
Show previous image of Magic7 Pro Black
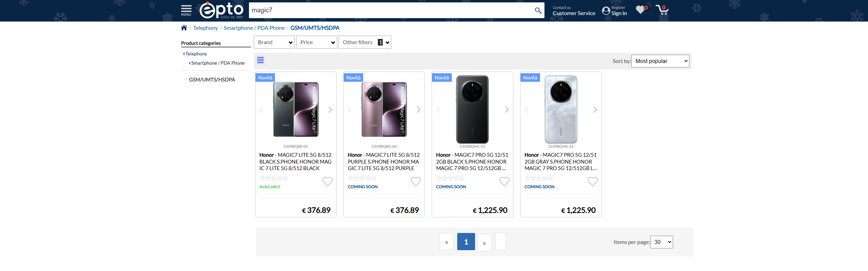click(x=438, y=109)
